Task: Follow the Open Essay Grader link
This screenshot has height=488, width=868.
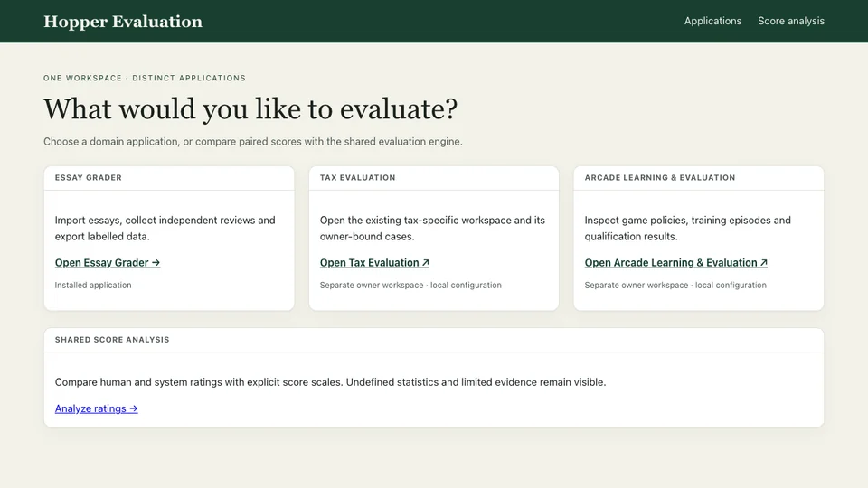Action: click(x=108, y=263)
